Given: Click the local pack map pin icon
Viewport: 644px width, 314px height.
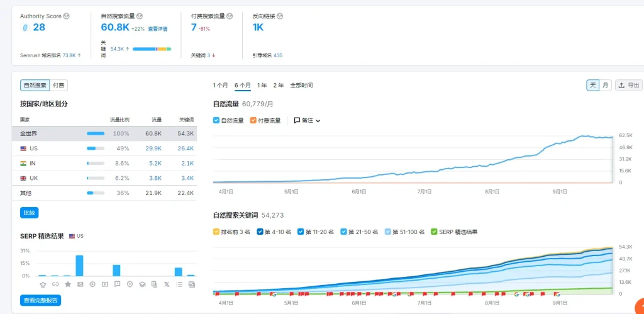Looking at the screenshot, I should [130, 284].
